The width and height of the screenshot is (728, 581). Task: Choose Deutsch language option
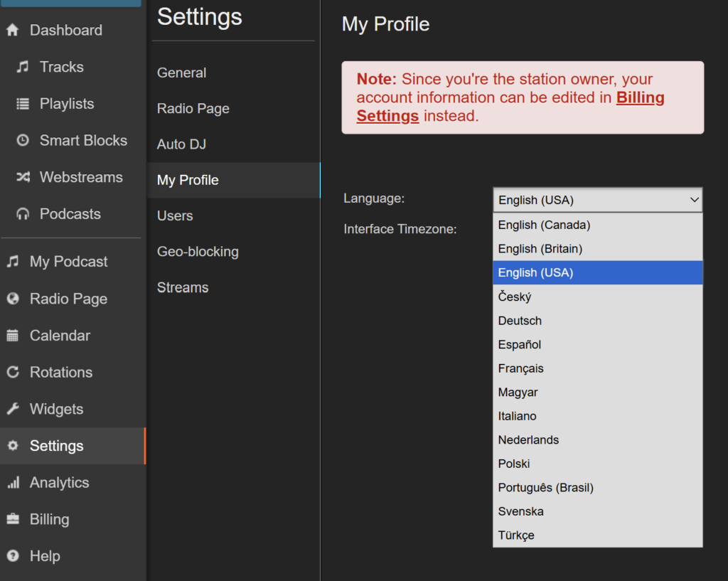coord(597,321)
